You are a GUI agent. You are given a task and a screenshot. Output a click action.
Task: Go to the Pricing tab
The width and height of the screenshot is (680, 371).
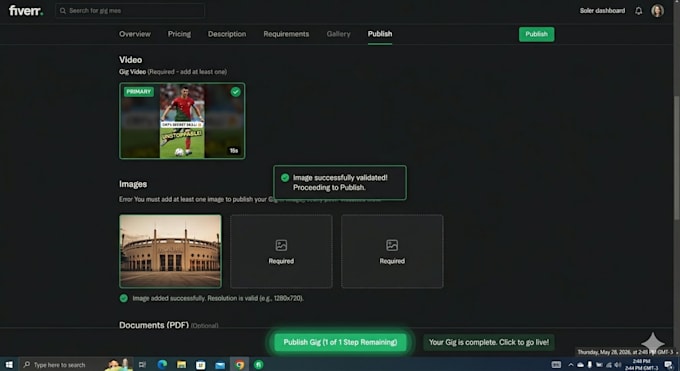coord(179,34)
